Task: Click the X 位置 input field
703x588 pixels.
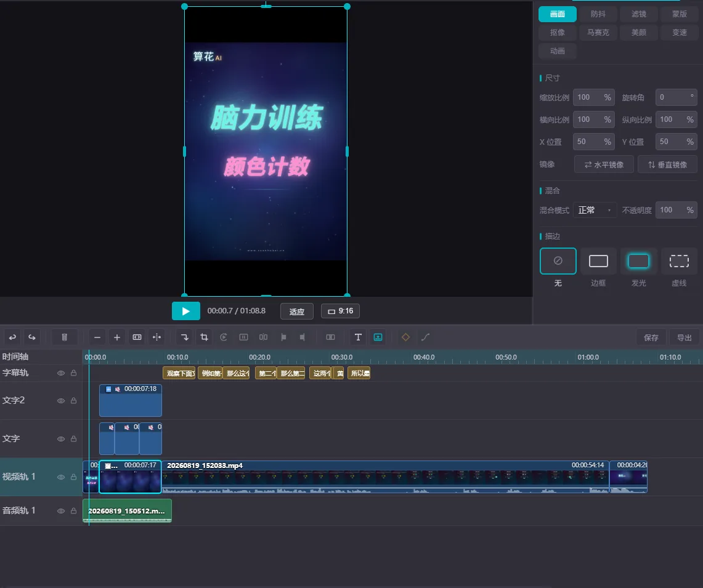Action: coord(594,142)
